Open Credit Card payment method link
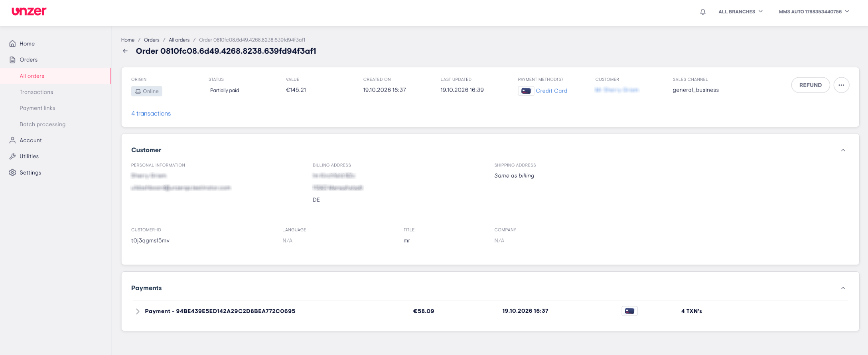The width and height of the screenshot is (868, 355). pos(551,91)
